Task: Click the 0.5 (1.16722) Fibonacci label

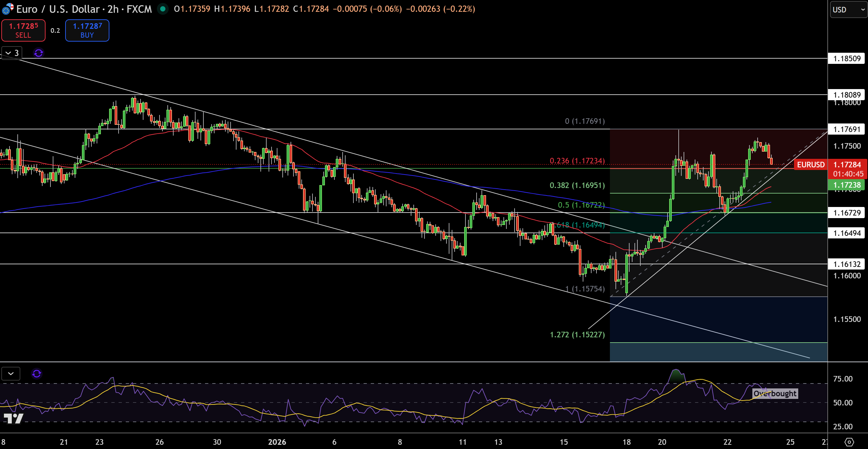Action: (581, 205)
